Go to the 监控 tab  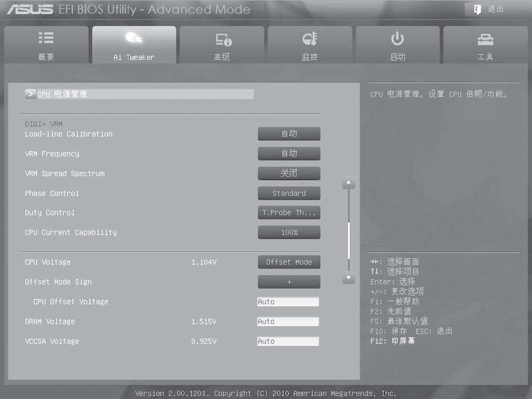[310, 45]
